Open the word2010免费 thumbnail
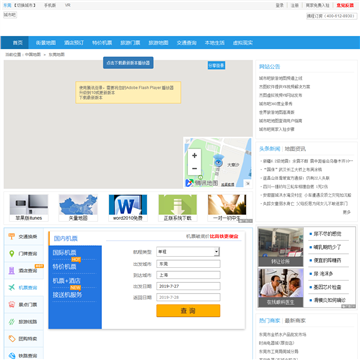The image size is (360, 360). [128, 208]
